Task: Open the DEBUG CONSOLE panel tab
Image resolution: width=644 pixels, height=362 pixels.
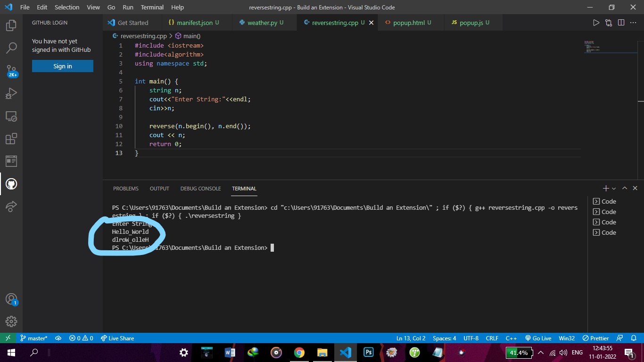Action: [200, 189]
